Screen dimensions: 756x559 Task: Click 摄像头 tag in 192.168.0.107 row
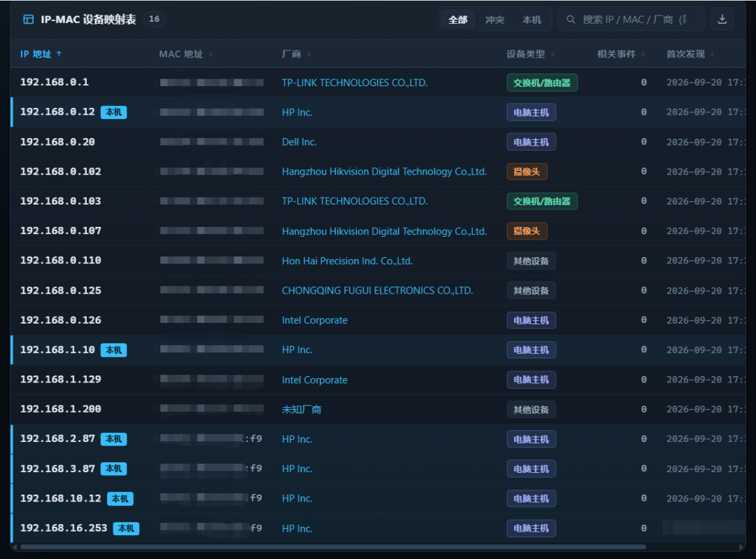coord(526,231)
